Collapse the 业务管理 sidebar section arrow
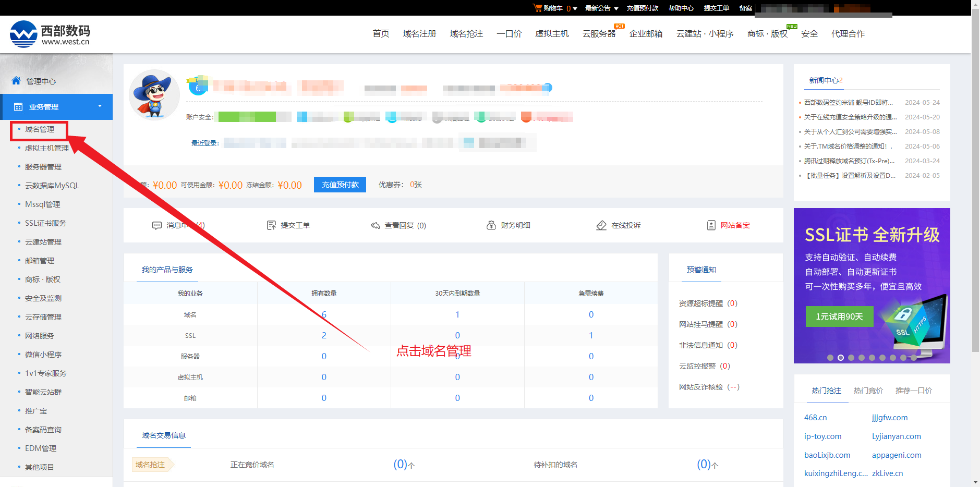Viewport: 980px width, 487px height. pyautogui.click(x=100, y=106)
